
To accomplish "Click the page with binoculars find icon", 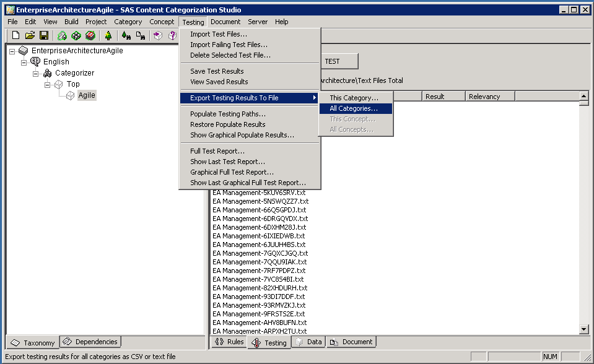I will 141,36.
